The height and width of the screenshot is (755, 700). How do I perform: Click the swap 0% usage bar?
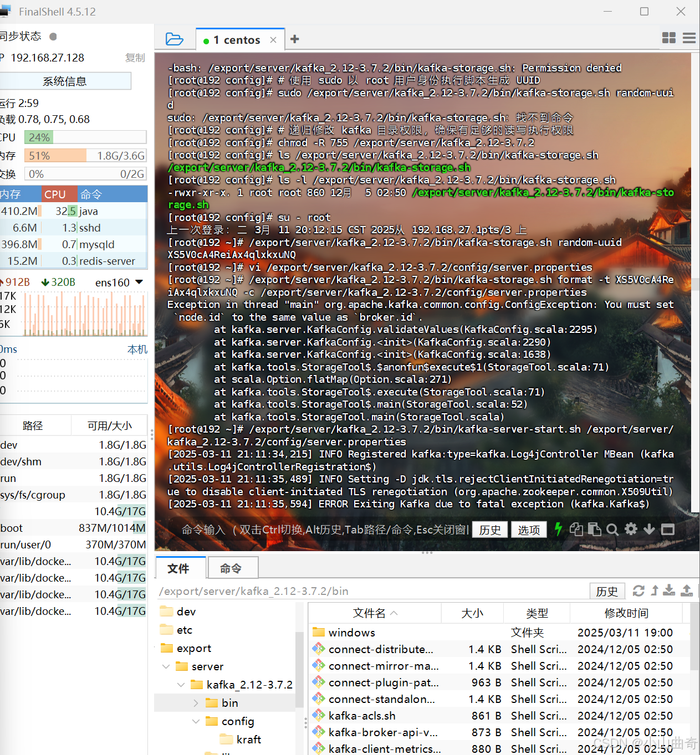point(85,174)
